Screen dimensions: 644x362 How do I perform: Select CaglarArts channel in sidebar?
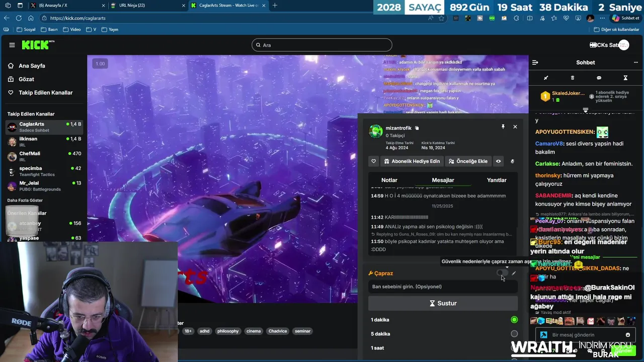[44, 127]
